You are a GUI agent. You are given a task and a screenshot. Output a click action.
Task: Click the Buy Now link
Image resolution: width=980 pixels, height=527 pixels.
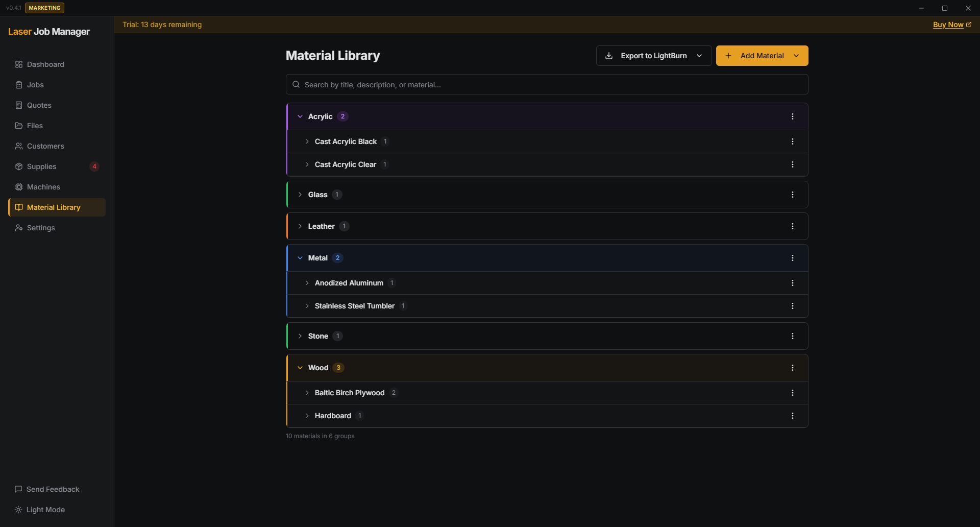point(949,25)
